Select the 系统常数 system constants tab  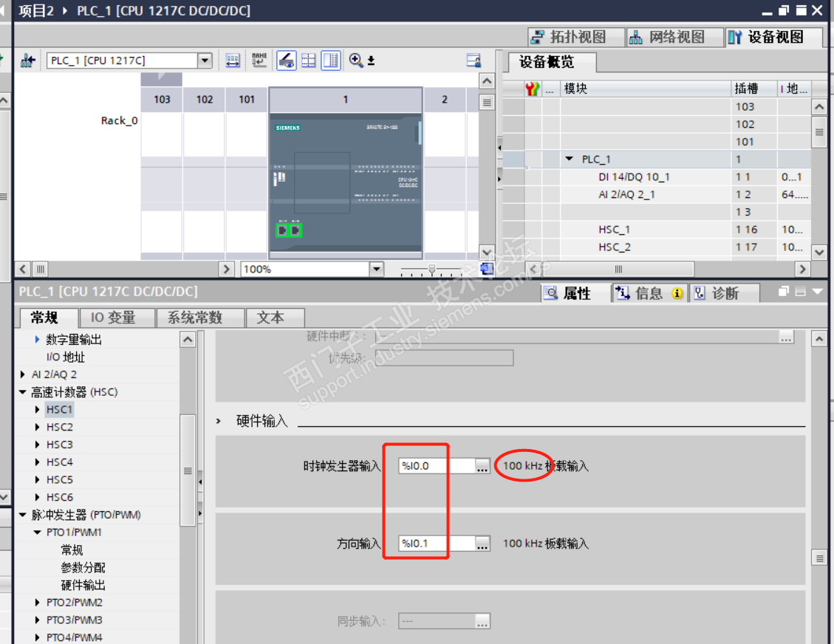point(200,318)
